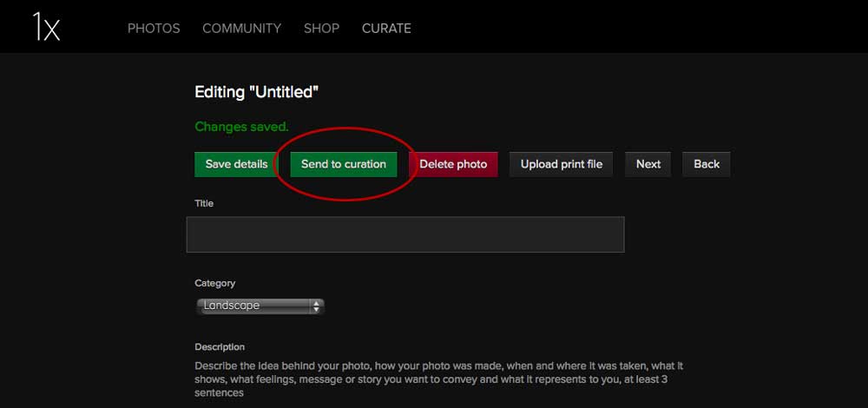Click the description help text paragraph
868x408 pixels.
click(x=438, y=379)
